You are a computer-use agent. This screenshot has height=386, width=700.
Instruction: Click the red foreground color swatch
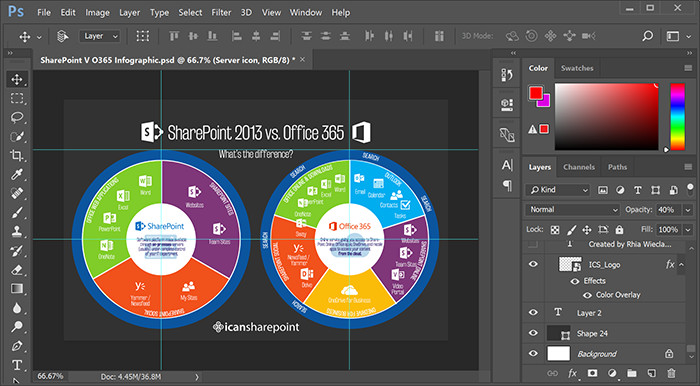(536, 93)
